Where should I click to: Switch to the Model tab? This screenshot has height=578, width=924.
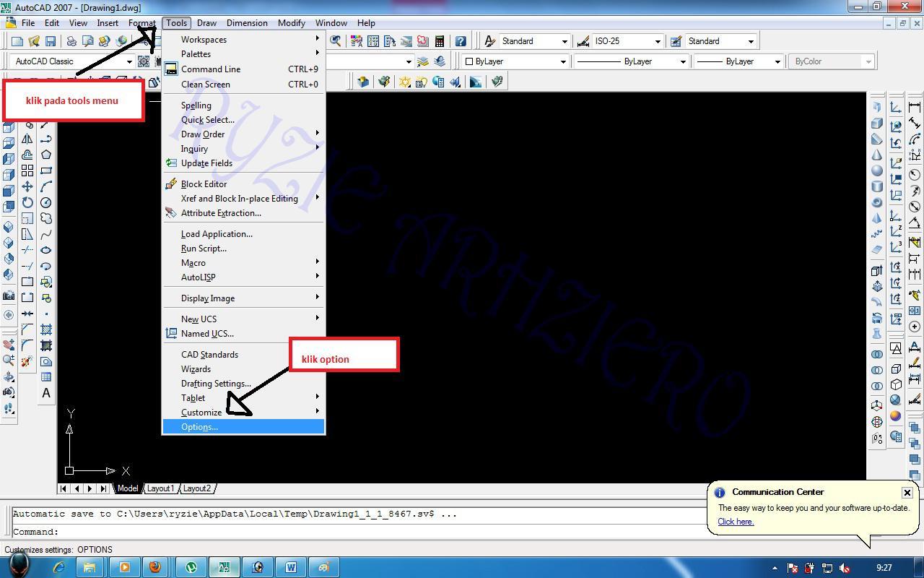click(x=127, y=488)
